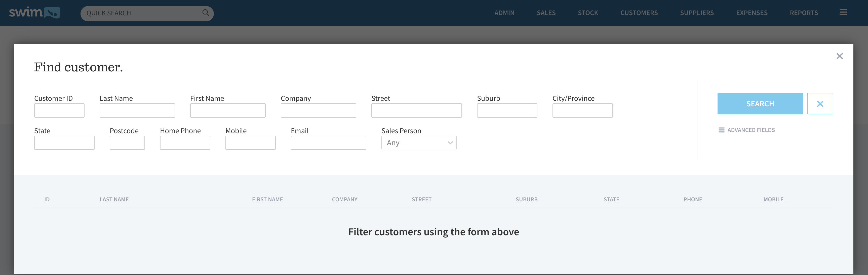The width and height of the screenshot is (868, 275).
Task: Click the Postcode field
Action: [x=127, y=143]
